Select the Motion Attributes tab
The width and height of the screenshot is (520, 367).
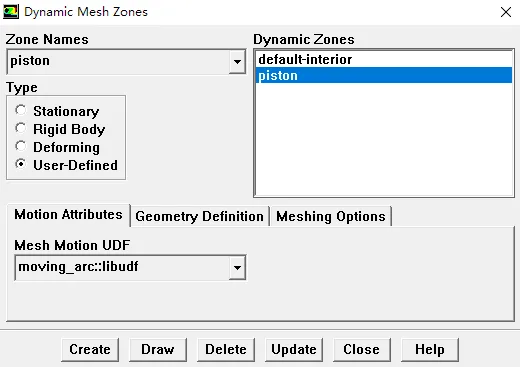click(68, 215)
